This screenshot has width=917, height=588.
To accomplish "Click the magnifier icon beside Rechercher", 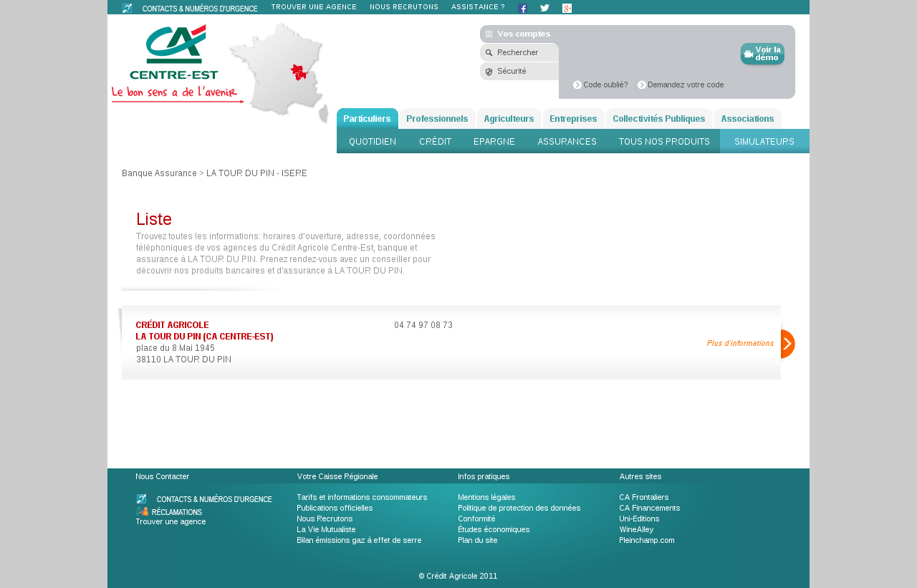I will pyautogui.click(x=489, y=52).
